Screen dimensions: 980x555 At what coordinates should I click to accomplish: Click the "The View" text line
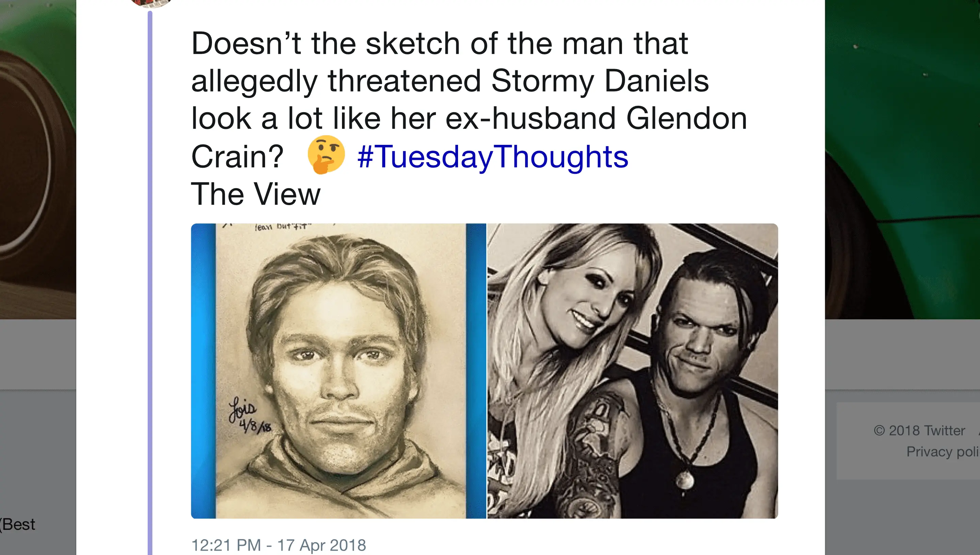(x=256, y=195)
